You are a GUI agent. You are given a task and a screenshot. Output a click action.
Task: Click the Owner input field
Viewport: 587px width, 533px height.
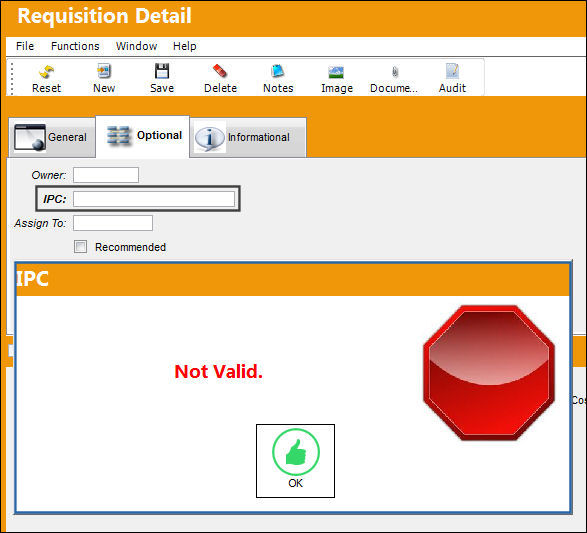click(x=106, y=175)
